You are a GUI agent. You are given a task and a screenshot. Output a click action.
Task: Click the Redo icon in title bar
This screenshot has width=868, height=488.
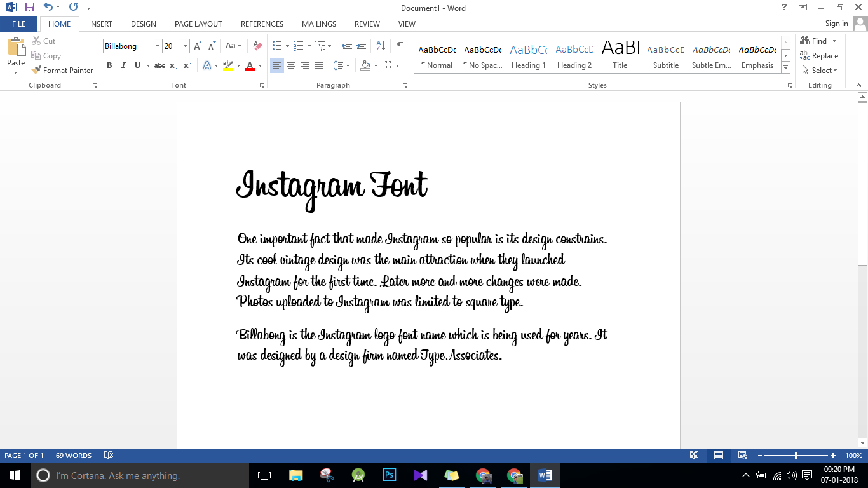[73, 7]
